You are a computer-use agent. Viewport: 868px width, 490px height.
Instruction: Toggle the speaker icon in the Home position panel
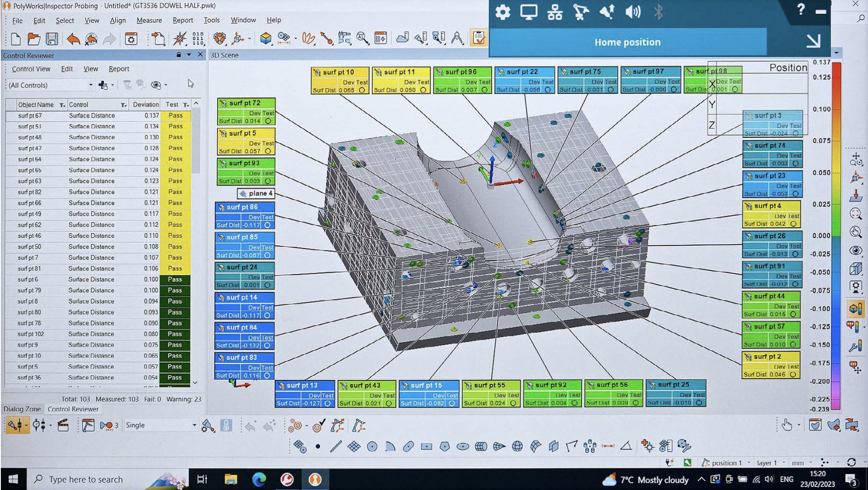pyautogui.click(x=633, y=12)
